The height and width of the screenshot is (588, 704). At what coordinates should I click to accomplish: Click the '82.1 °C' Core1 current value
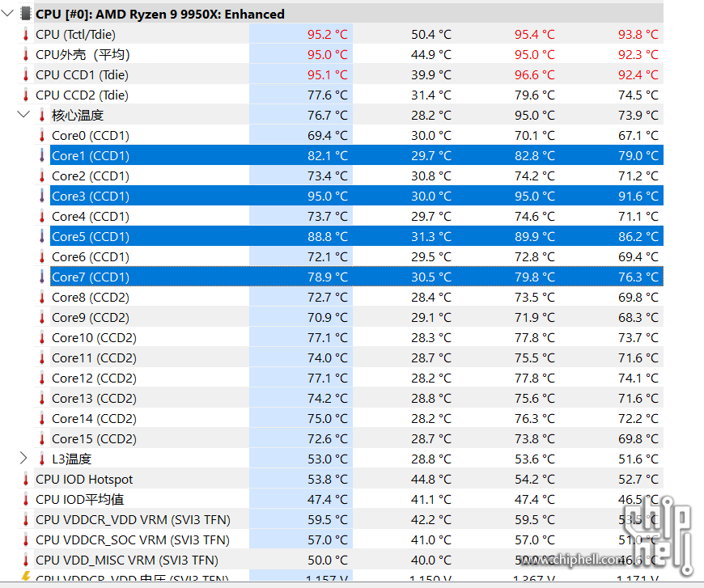tap(327, 156)
